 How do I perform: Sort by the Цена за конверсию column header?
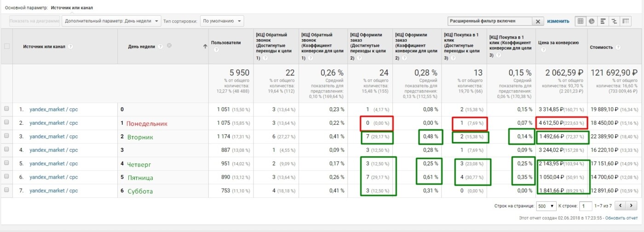[558, 43]
